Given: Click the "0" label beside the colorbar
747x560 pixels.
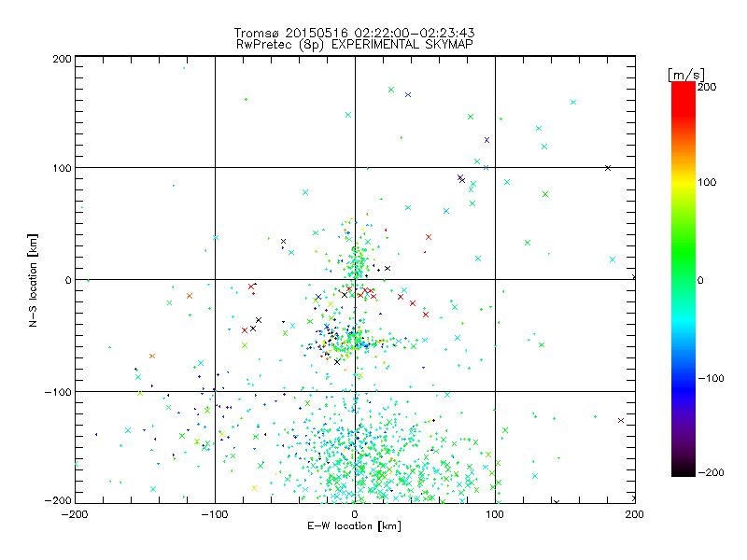Looking at the screenshot, I should (x=700, y=280).
